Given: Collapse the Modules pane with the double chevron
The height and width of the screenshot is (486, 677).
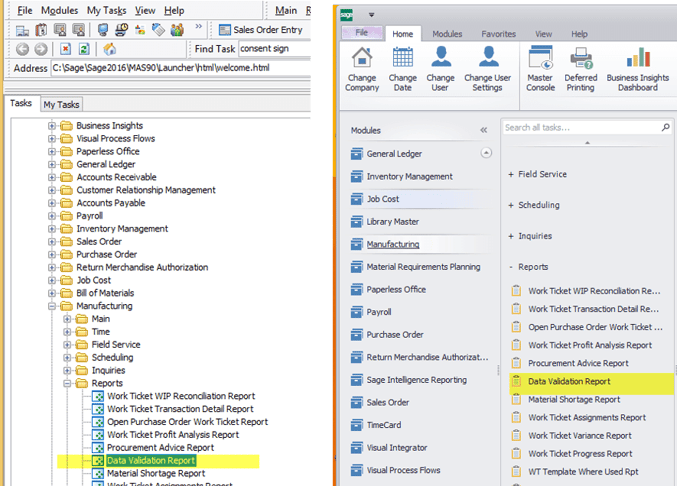Looking at the screenshot, I should [x=484, y=130].
